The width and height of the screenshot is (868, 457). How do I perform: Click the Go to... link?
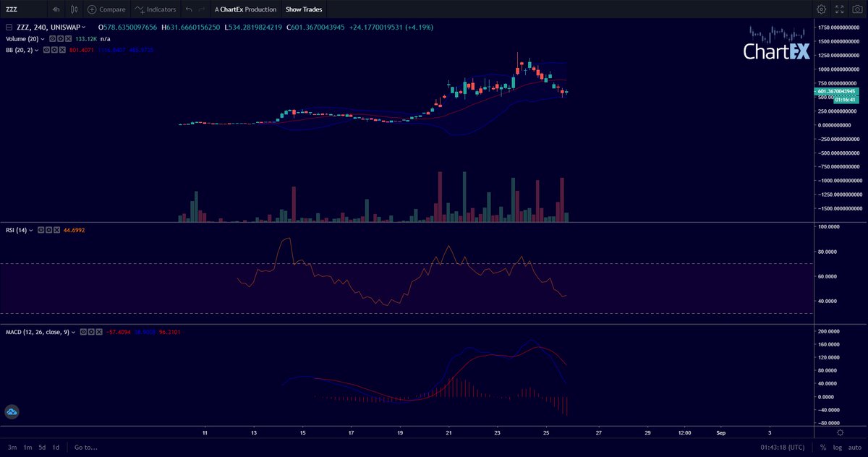coord(85,447)
